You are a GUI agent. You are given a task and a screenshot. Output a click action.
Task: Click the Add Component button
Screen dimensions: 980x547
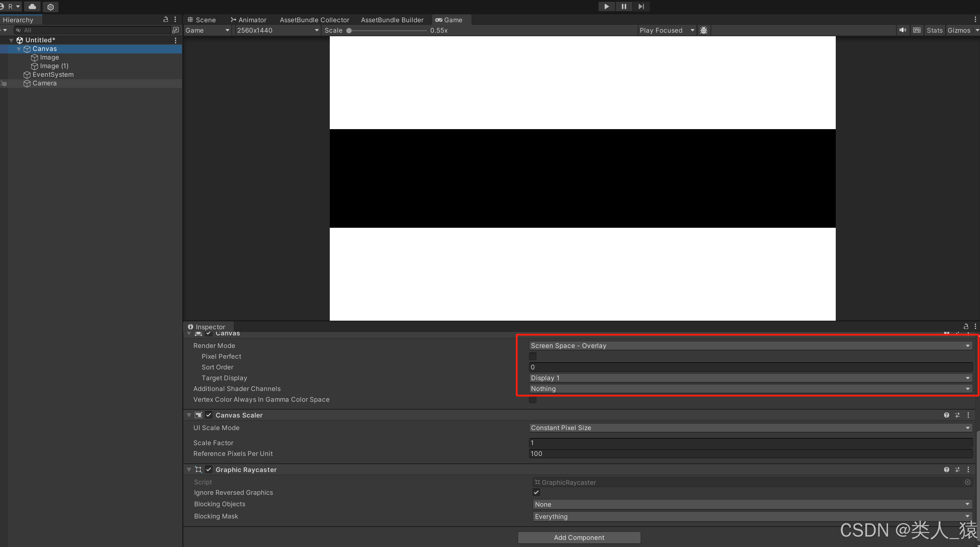[579, 537]
